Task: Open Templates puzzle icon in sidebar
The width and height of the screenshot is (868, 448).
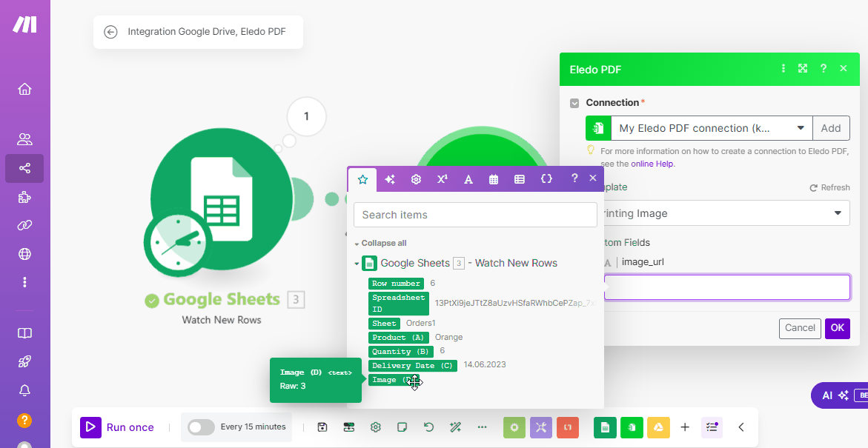Action: click(24, 197)
